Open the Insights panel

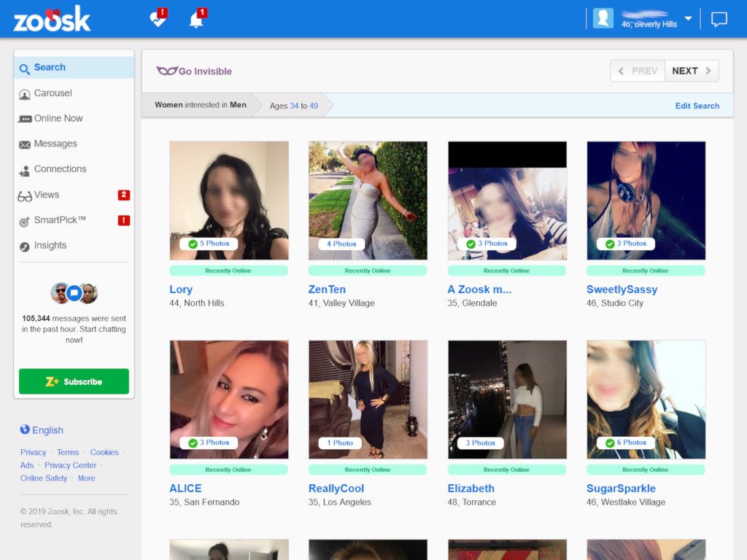tap(51, 246)
